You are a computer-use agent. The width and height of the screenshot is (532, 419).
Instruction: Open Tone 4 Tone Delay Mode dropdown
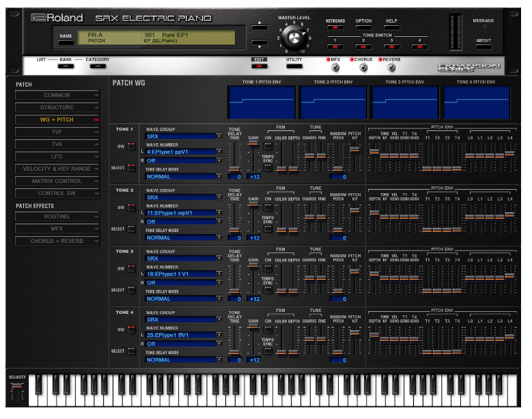(184, 360)
